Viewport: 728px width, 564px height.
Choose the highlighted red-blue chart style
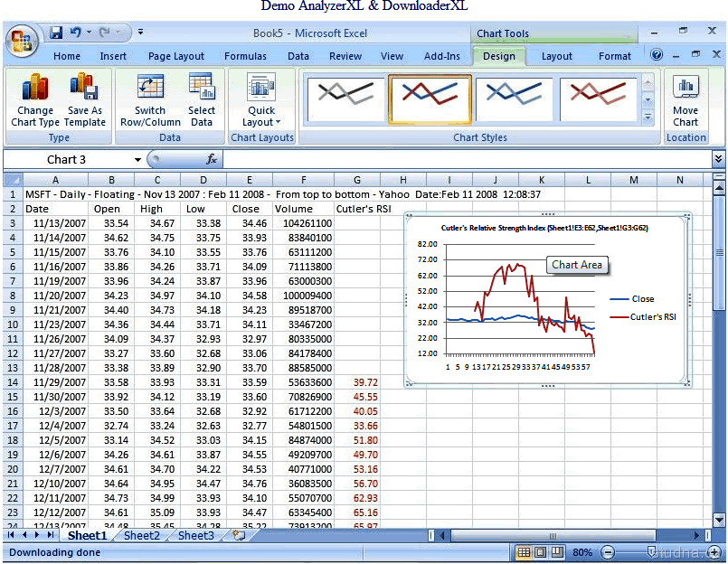pos(430,99)
